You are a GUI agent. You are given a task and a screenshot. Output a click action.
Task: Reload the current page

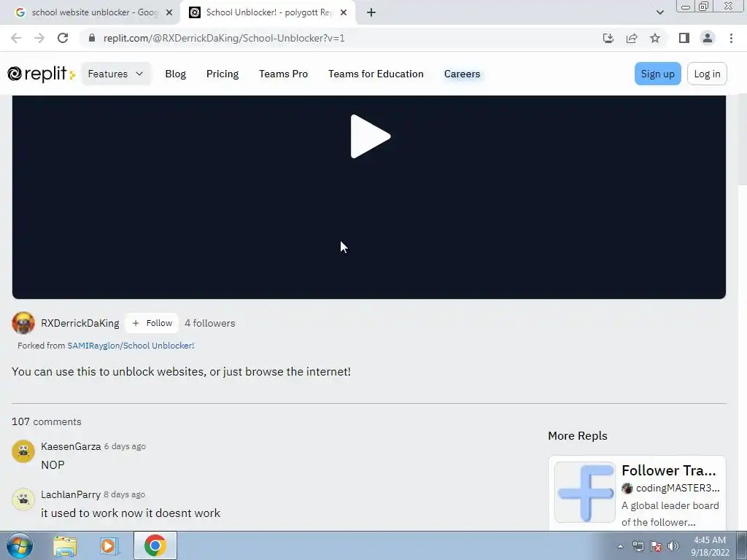[x=63, y=38]
